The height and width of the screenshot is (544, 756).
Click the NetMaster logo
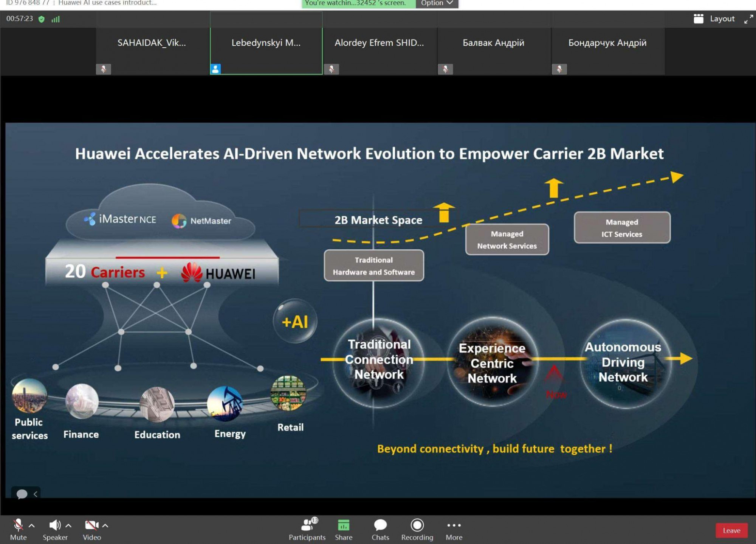201,221
